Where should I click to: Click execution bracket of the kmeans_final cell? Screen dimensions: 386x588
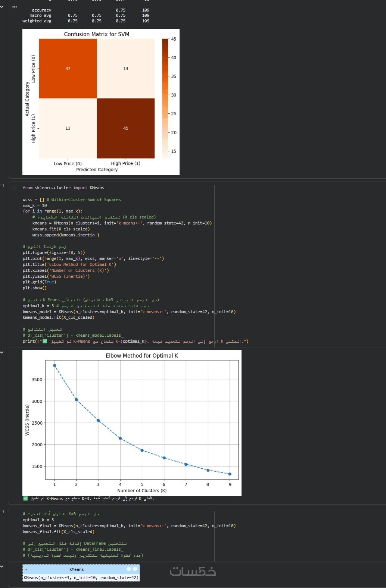[x=3, y=512]
